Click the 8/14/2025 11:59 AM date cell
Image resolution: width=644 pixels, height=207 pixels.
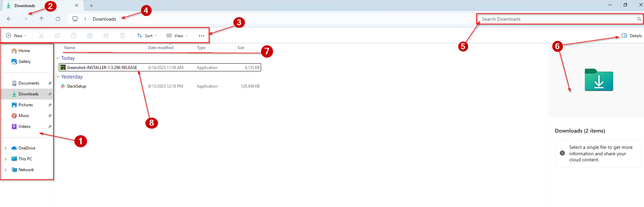click(166, 68)
